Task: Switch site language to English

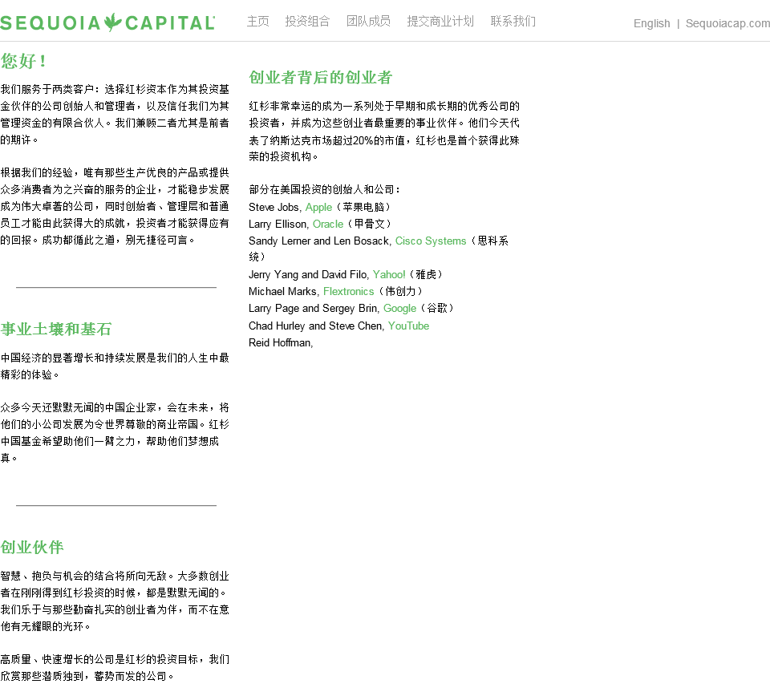Action: [x=651, y=23]
